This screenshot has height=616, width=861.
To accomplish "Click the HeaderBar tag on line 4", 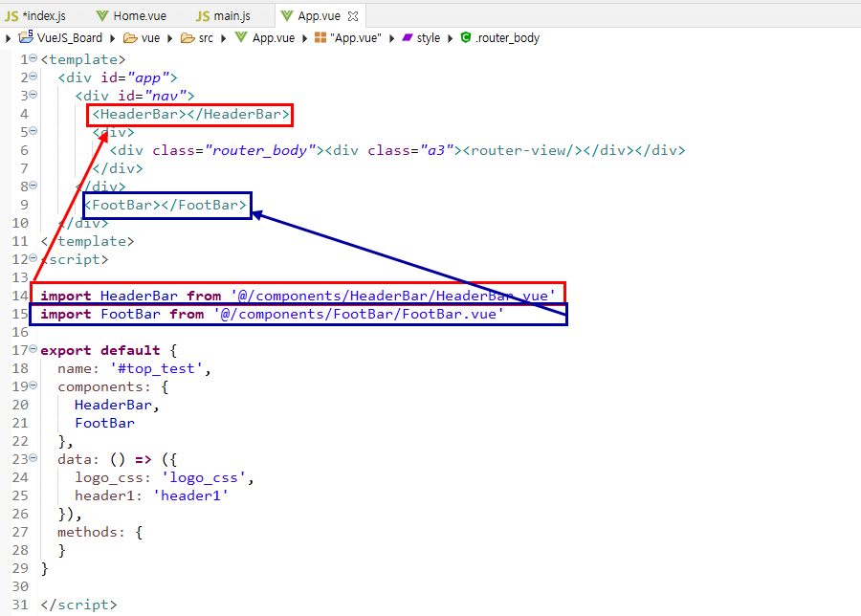I will coord(190,114).
